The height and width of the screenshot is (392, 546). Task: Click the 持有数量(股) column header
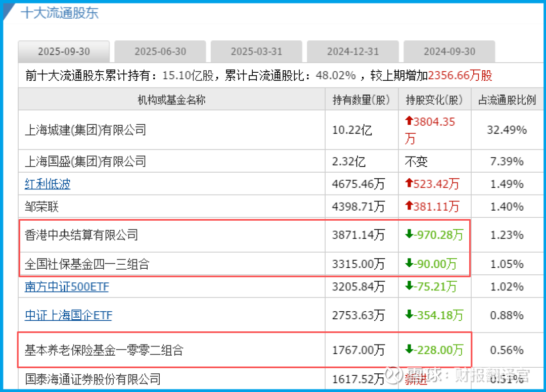pos(361,100)
